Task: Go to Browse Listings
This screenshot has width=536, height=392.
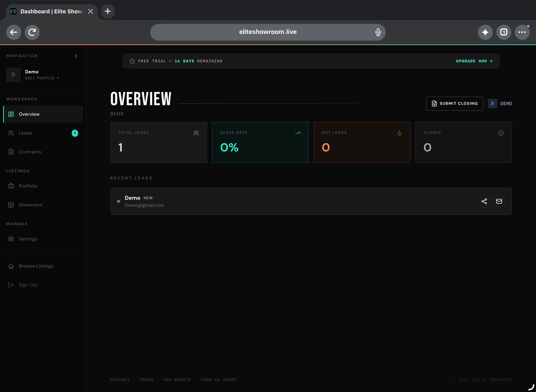Action: 43,266
